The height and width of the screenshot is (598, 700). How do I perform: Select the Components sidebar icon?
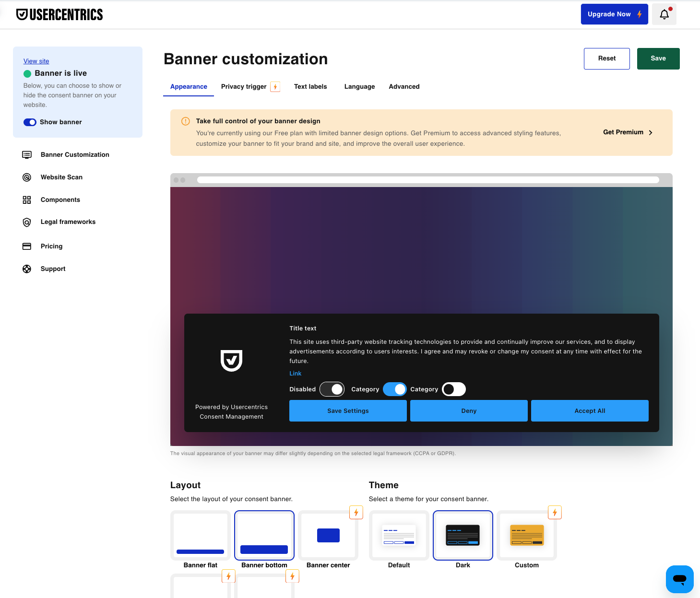pos(27,199)
